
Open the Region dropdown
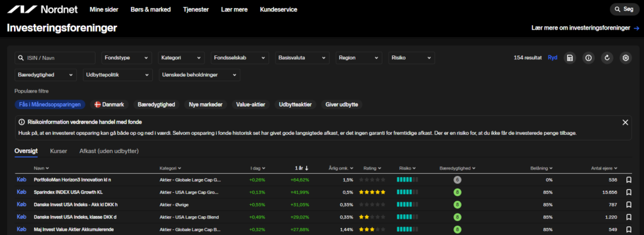[x=358, y=58]
